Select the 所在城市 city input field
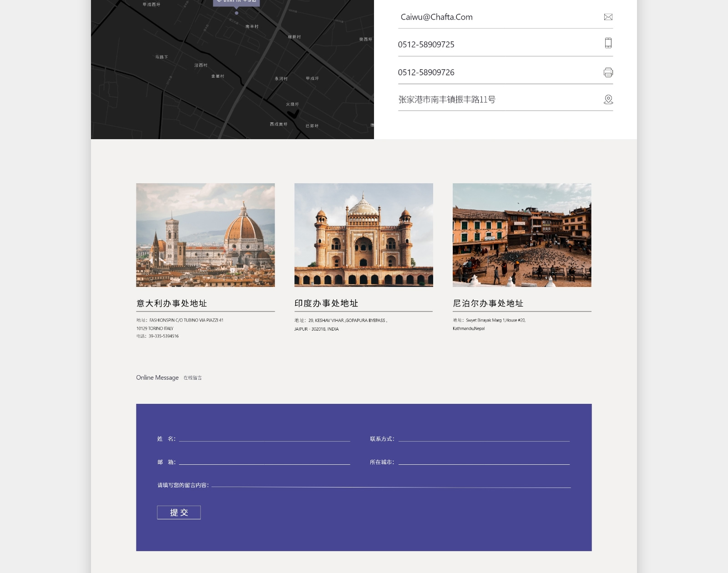Viewport: 728px width, 573px height. [x=484, y=461]
